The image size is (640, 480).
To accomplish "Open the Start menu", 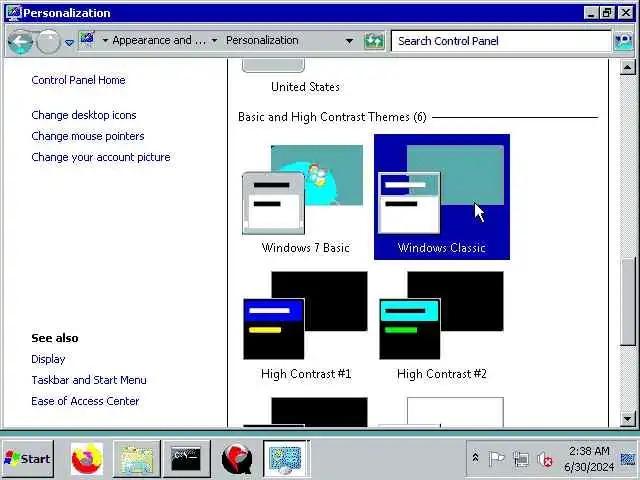I will pos(27,459).
